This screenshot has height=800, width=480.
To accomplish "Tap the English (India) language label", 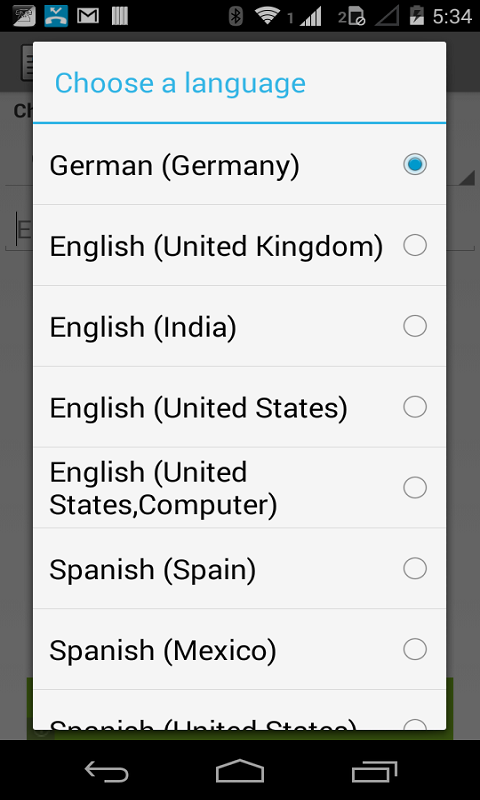I will pyautogui.click(x=143, y=328).
